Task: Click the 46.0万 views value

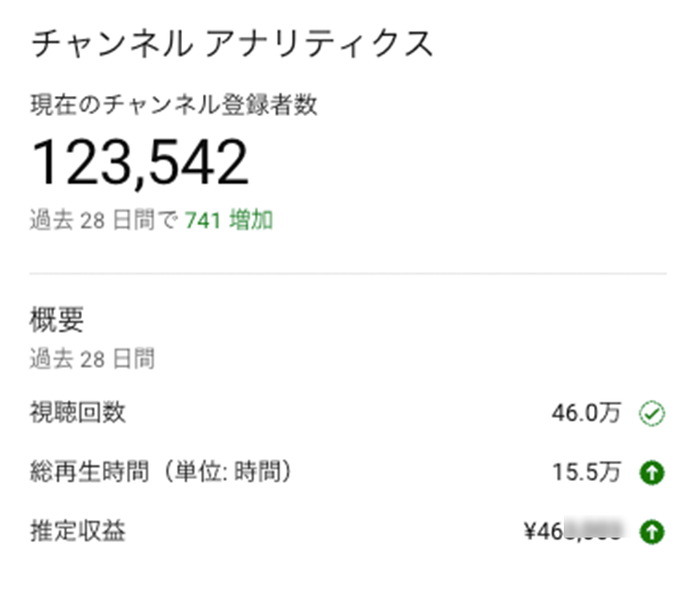Action: (x=586, y=413)
